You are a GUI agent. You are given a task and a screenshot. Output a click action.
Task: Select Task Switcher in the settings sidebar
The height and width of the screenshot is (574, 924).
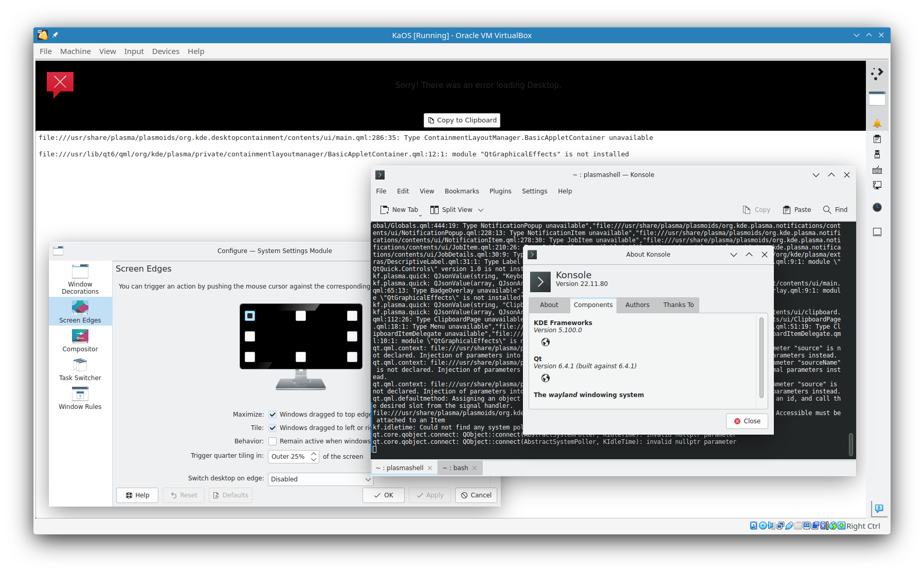[80, 369]
